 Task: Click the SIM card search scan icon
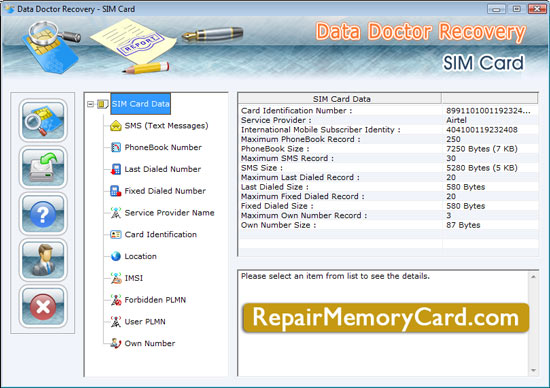click(x=43, y=120)
